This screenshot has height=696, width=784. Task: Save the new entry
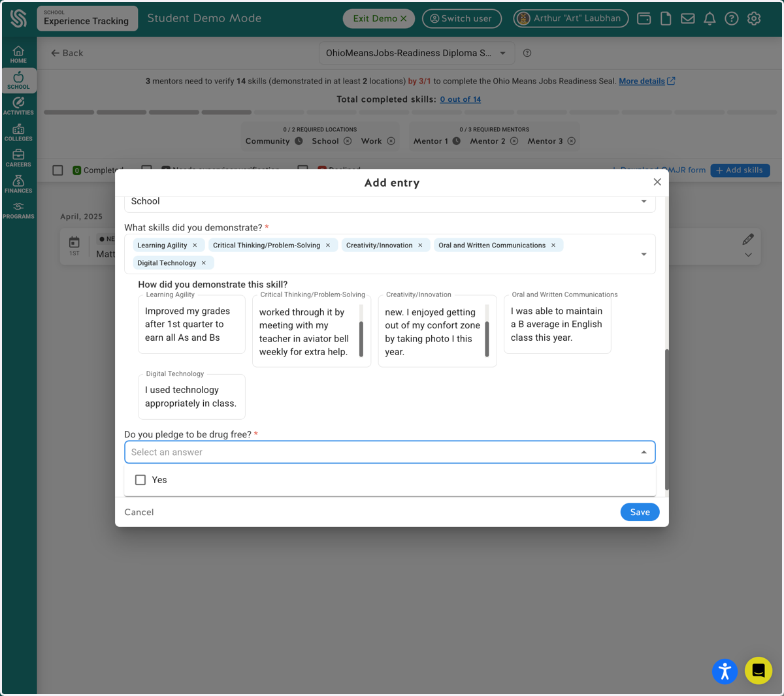point(640,513)
